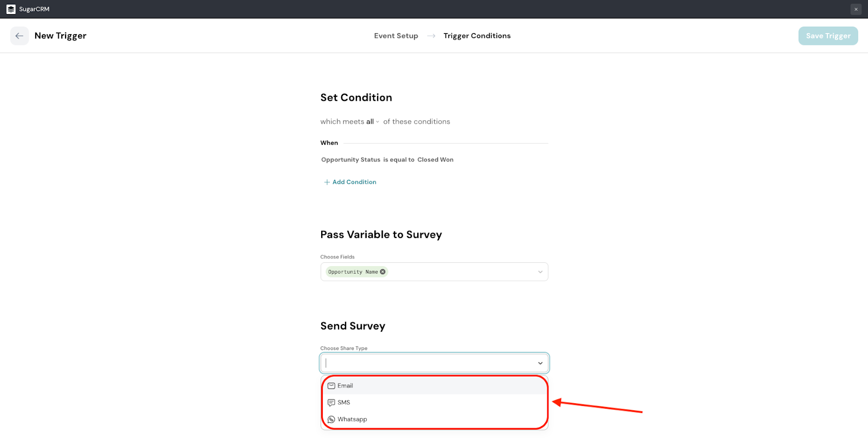Viewport: 868px width, 446px height.
Task: Select the Email share type option
Action: [x=345, y=386]
